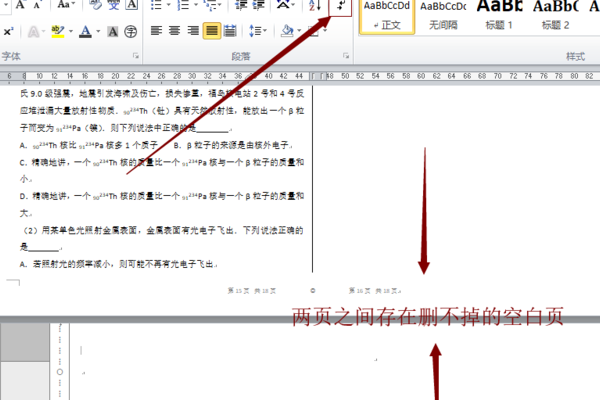Toggle the highlighted Justify alignment button
This screenshot has height=400, width=600.
click(x=212, y=31)
